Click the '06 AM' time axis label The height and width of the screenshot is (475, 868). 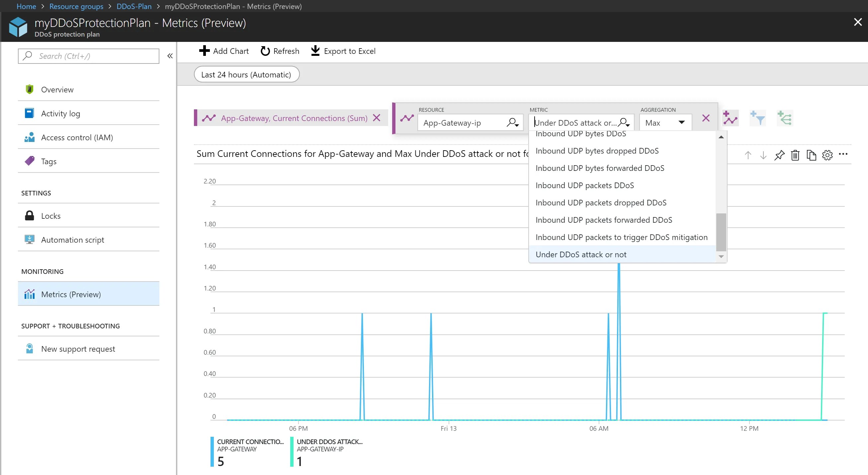click(x=599, y=428)
